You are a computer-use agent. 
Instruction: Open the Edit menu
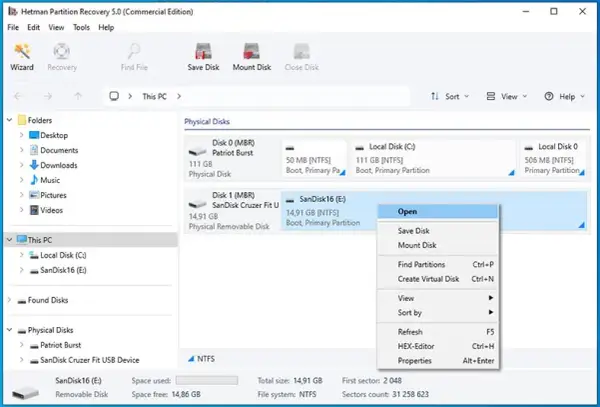[x=33, y=28]
